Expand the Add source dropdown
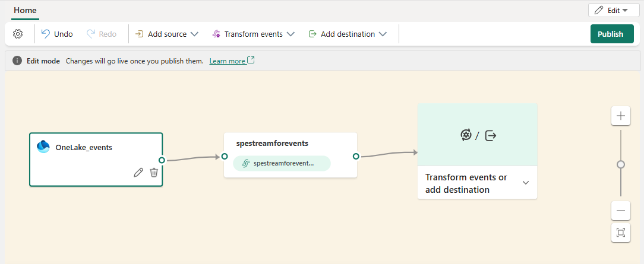 (x=166, y=34)
